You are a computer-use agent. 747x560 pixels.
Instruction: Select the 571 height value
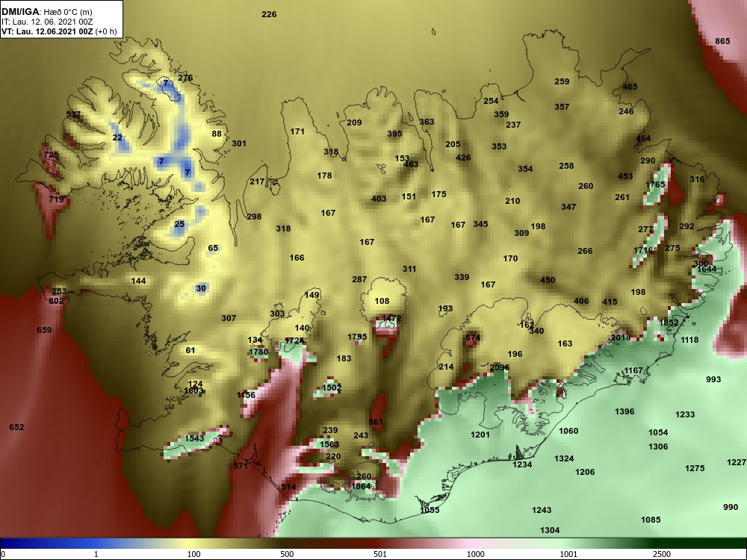tap(241, 466)
